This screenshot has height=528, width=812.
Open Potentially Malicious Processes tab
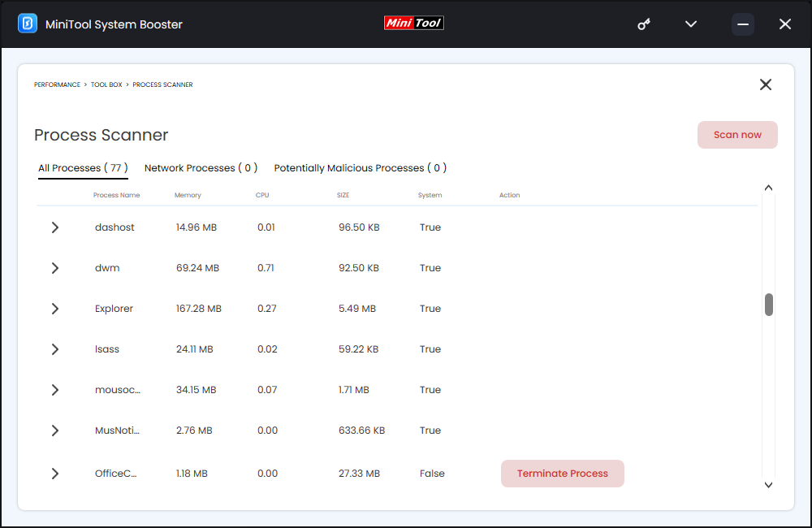pyautogui.click(x=361, y=168)
